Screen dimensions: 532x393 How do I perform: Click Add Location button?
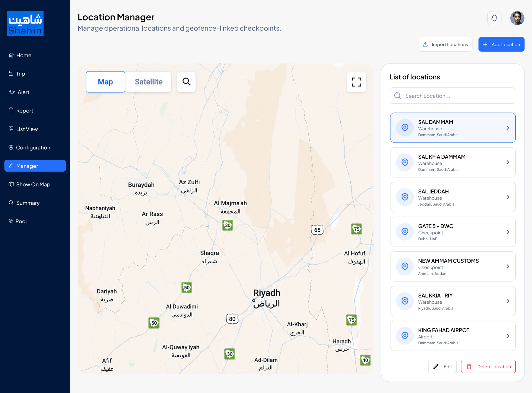(501, 44)
